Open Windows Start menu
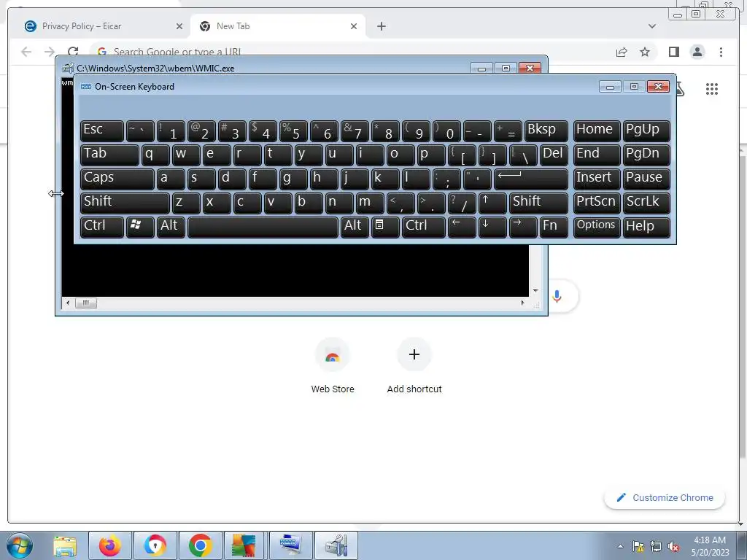Viewport: 747px width, 560px height. click(20, 545)
